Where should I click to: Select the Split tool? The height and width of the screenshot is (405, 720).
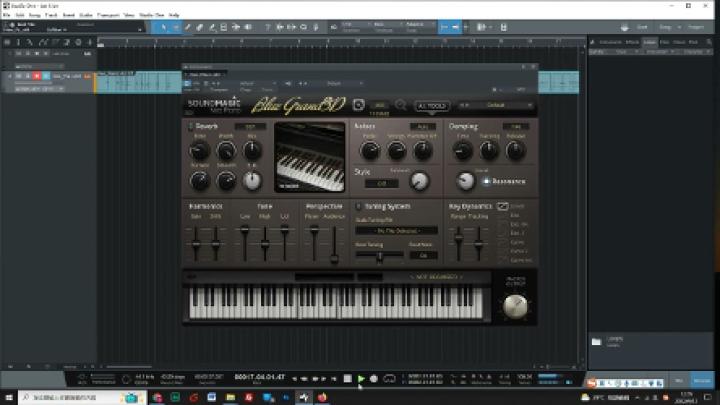point(187,28)
